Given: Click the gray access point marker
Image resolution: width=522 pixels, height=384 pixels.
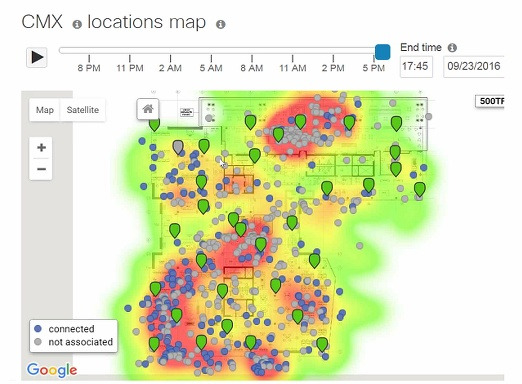Looking at the screenshot, I should coord(178,147).
